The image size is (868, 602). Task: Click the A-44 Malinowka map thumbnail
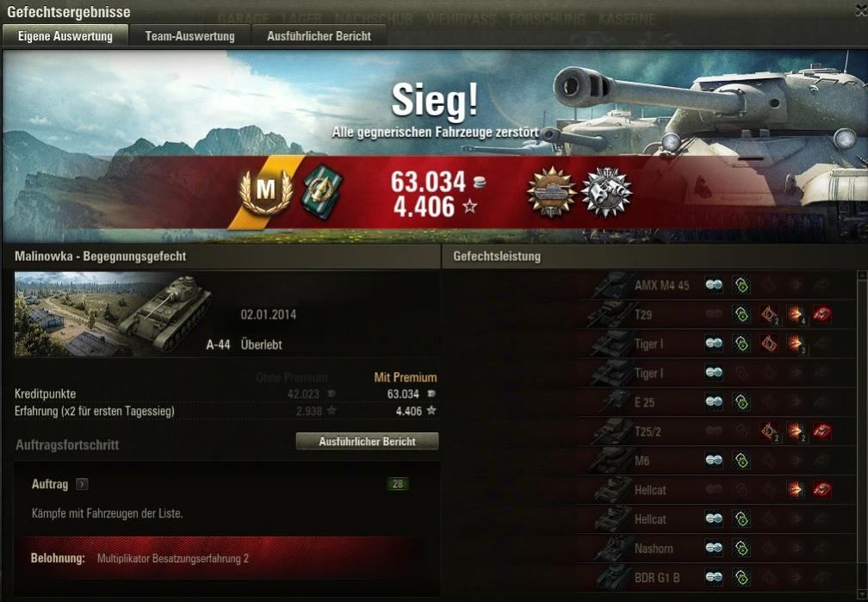[x=114, y=314]
